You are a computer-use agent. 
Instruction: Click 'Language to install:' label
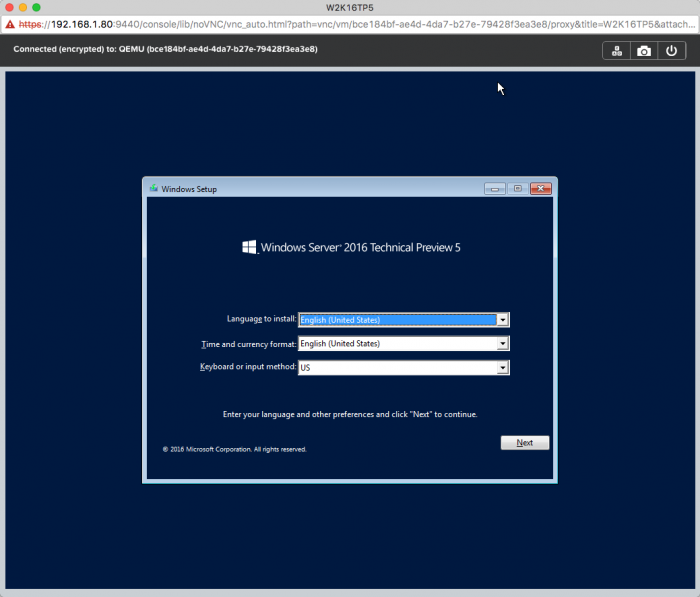(261, 319)
